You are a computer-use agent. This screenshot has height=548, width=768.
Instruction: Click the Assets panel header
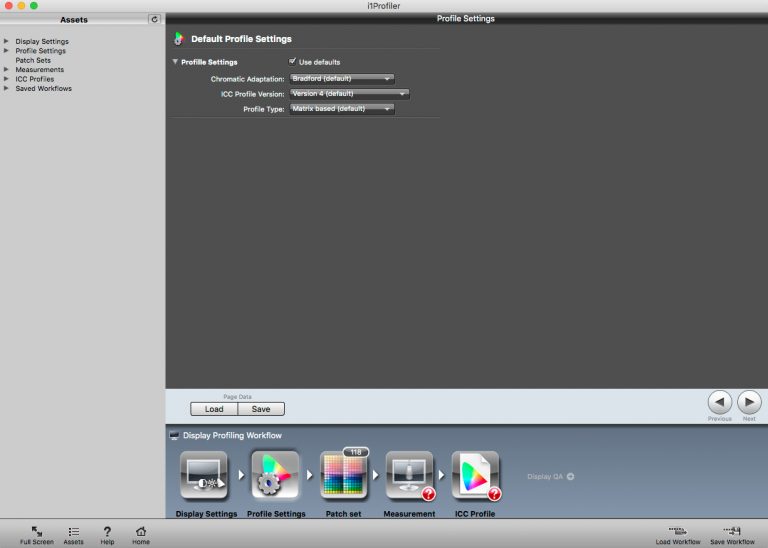click(x=74, y=20)
